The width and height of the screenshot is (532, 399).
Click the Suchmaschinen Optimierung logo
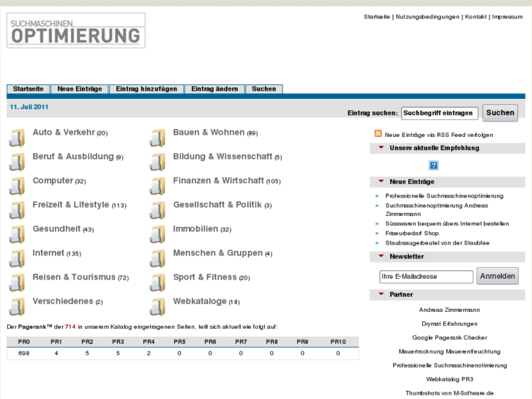click(x=76, y=31)
